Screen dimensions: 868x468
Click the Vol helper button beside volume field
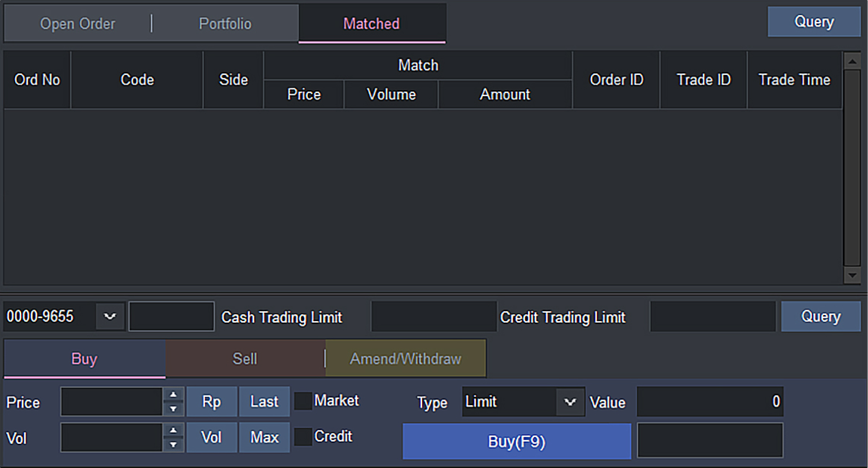tap(211, 437)
